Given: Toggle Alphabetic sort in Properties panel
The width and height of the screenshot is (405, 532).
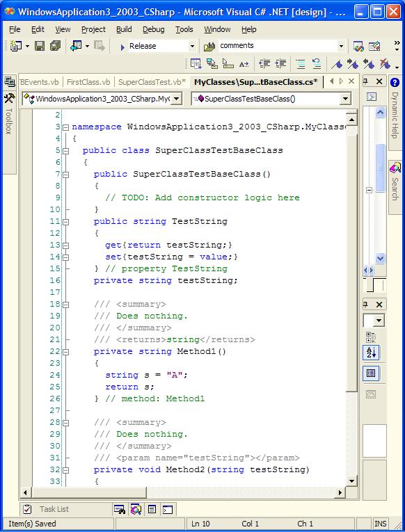Looking at the screenshot, I should click(371, 353).
